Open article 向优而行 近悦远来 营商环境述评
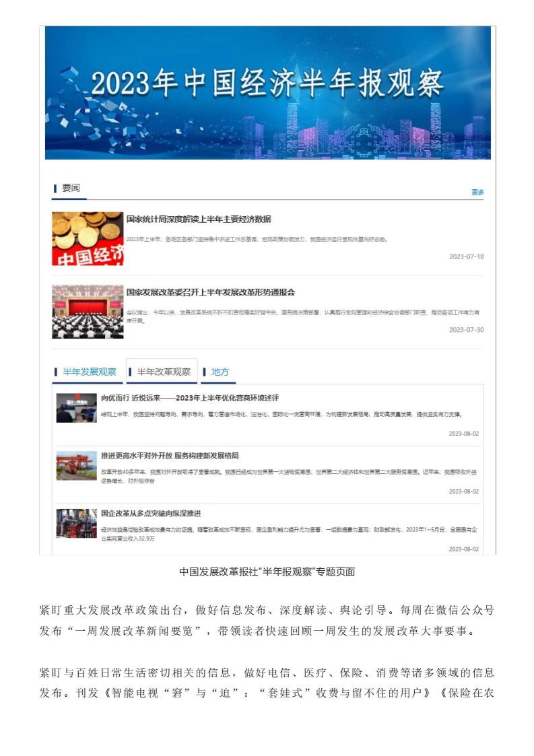The width and height of the screenshot is (534, 756). pyautogui.click(x=190, y=398)
